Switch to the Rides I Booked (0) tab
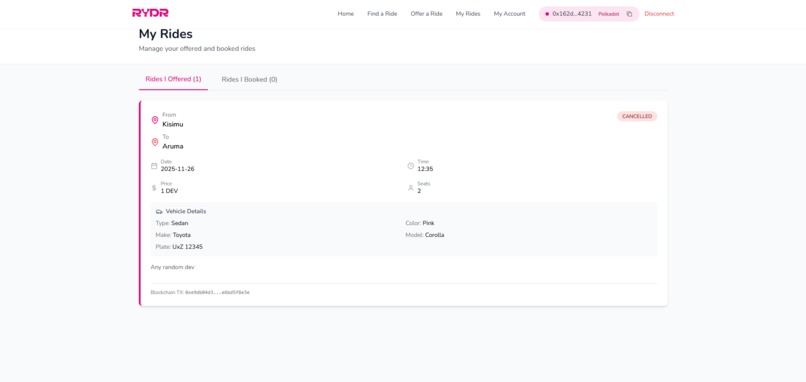Image resolution: width=806 pixels, height=382 pixels. click(x=249, y=79)
